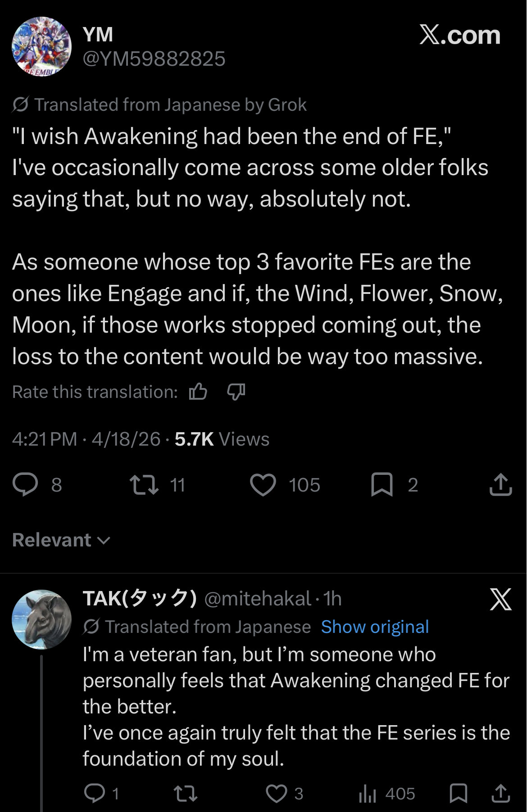The image size is (527, 812).
Task: Like YM's post about Awakening
Action: tap(263, 485)
